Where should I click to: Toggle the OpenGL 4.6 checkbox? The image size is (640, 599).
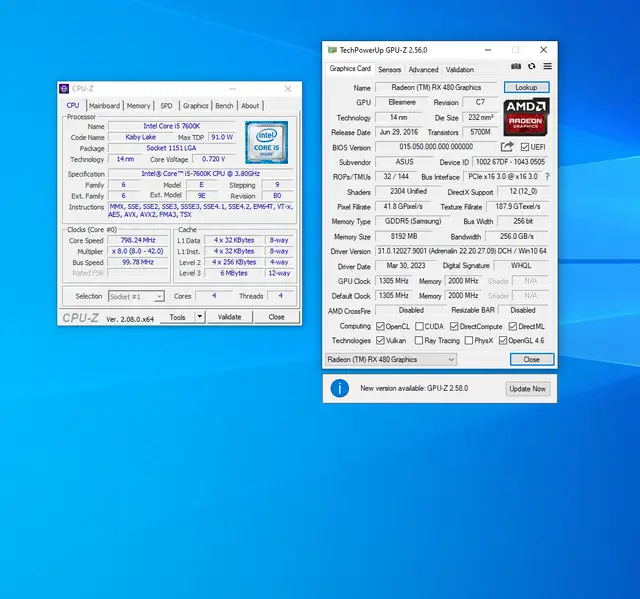(503, 340)
